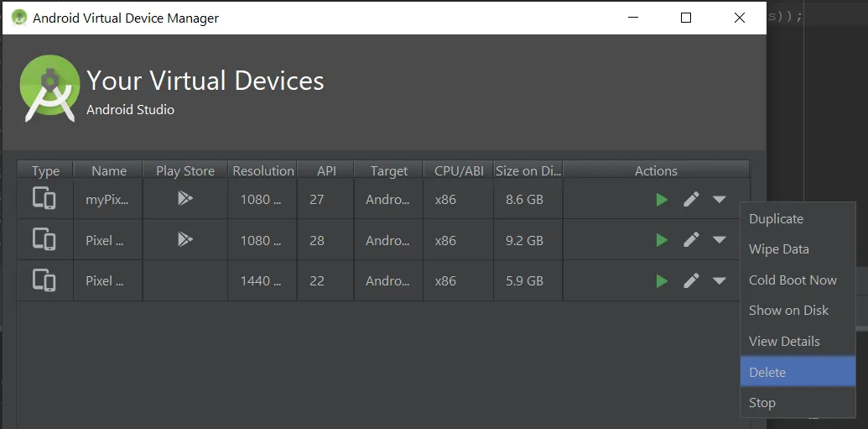The height and width of the screenshot is (429, 868).
Task: Open actions dropdown arrow for API 28 device
Action: (719, 240)
